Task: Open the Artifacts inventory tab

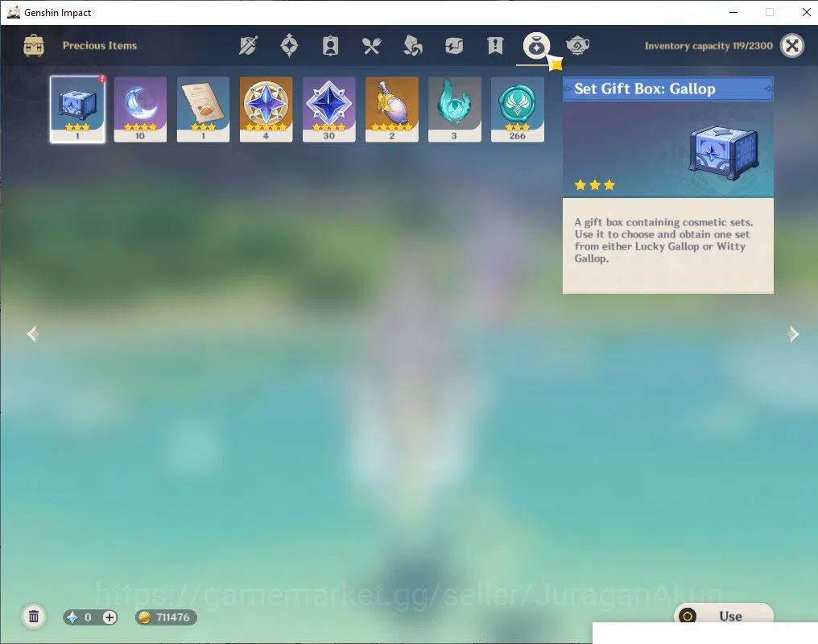Action: 289,46
